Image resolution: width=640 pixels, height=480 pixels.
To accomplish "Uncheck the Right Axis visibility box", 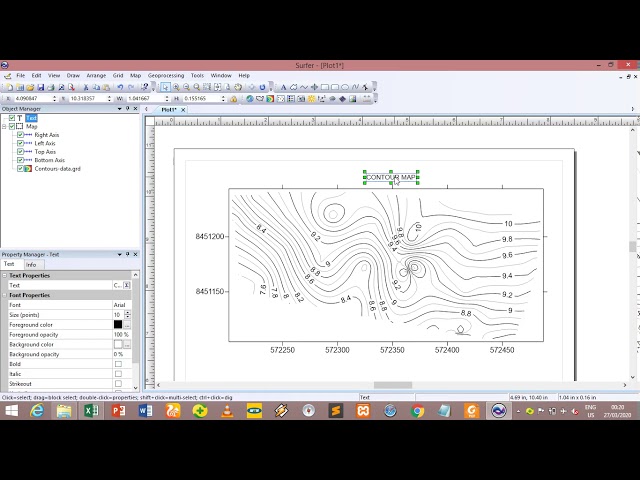I will coord(20,135).
